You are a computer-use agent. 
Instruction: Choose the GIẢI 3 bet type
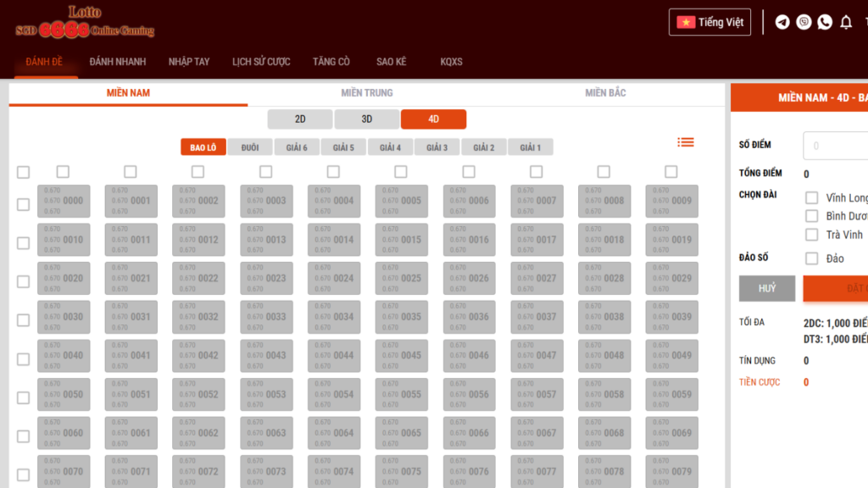(x=437, y=147)
